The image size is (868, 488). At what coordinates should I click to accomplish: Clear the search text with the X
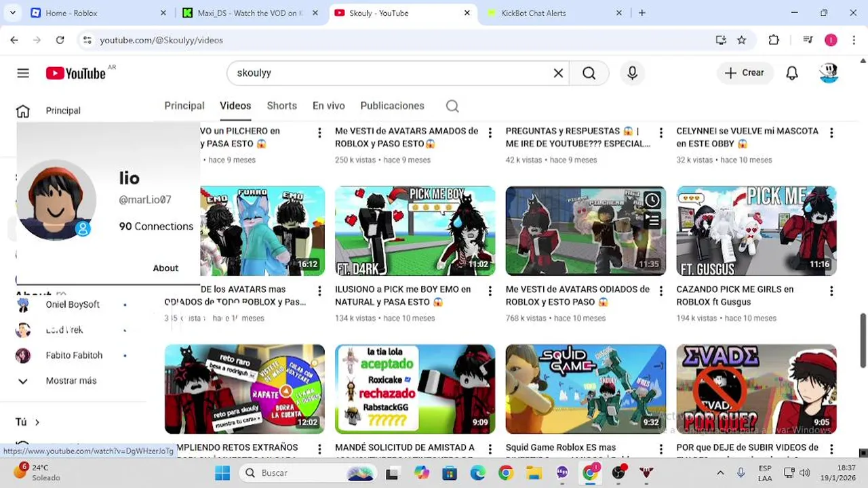pyautogui.click(x=558, y=73)
